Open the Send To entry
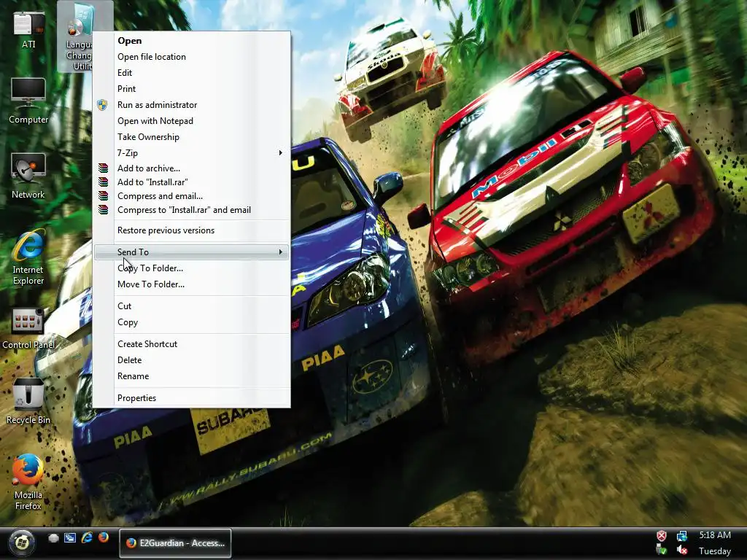This screenshot has width=747, height=560. coord(192,252)
